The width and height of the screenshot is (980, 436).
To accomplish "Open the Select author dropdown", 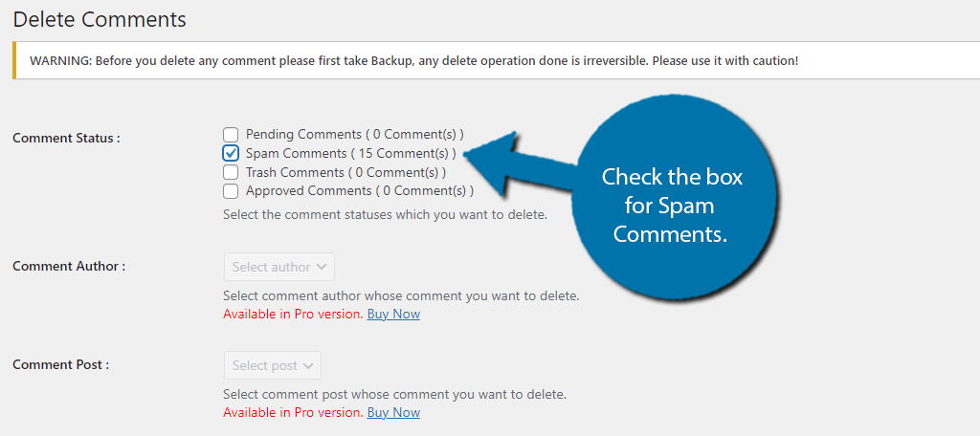I will pyautogui.click(x=279, y=267).
